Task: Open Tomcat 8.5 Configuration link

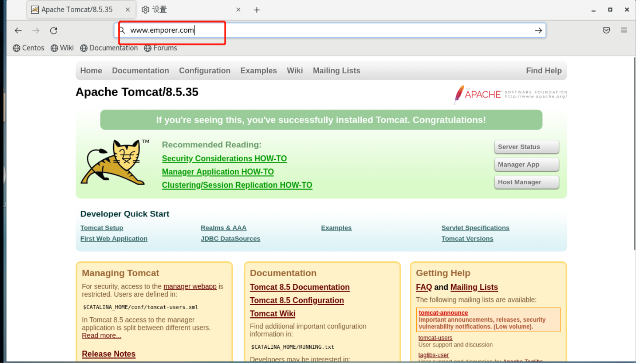Action: click(297, 300)
